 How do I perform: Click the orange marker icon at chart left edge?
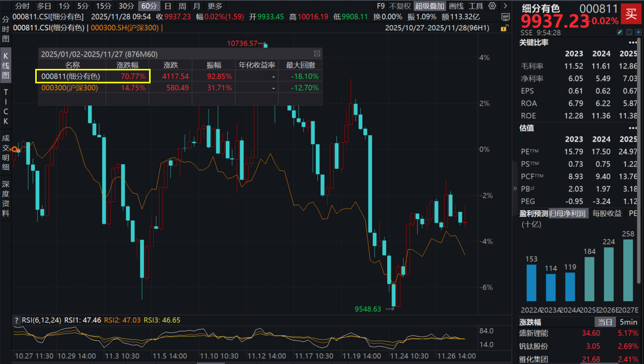pyautogui.click(x=15, y=149)
